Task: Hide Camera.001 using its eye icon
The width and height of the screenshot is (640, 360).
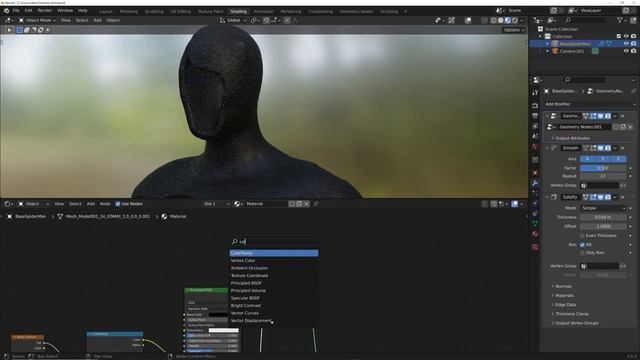Action: [x=626, y=51]
